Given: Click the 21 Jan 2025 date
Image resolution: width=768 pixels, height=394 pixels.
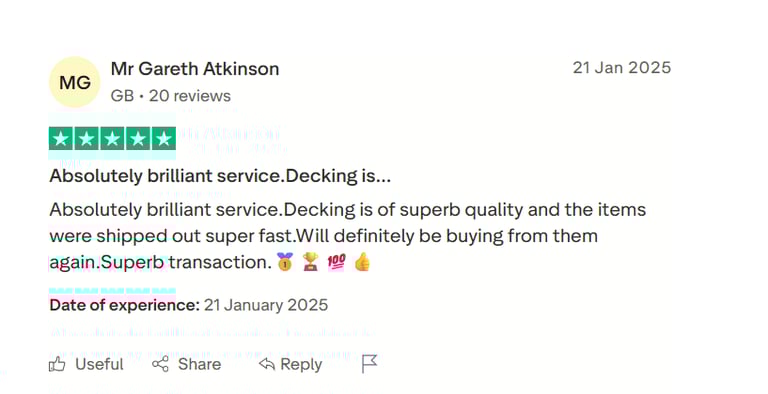Looking at the screenshot, I should pos(622,68).
